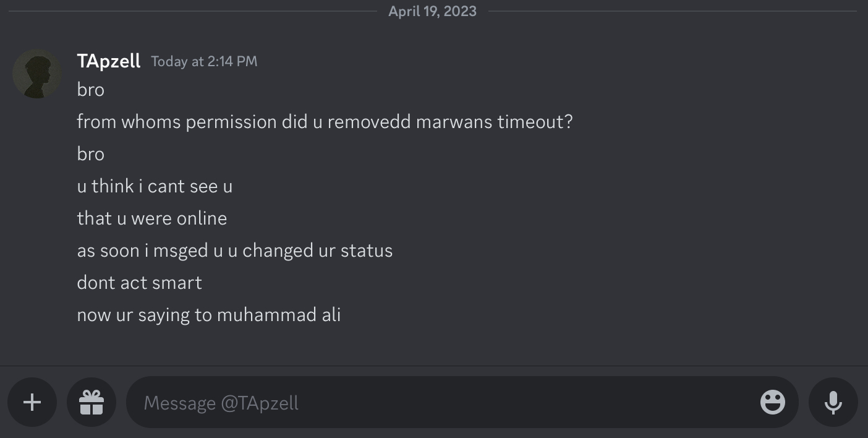
Task: Click the username TApzell to open their profile
Action: (108, 61)
